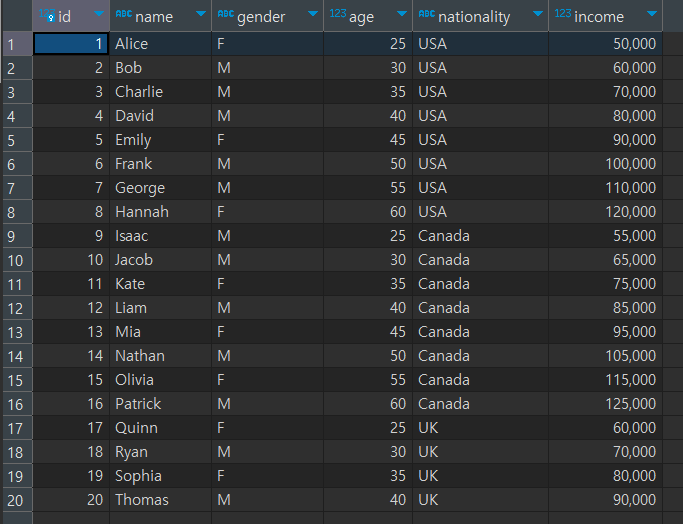Open the gender column filter dropdown arrow
Viewport: 683px width, 524px height.
pos(313,14)
